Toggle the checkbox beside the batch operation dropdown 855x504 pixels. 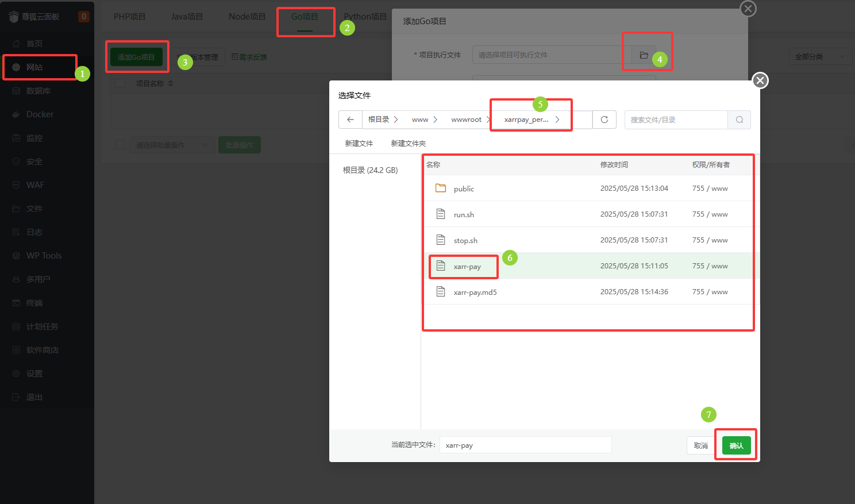coord(120,145)
